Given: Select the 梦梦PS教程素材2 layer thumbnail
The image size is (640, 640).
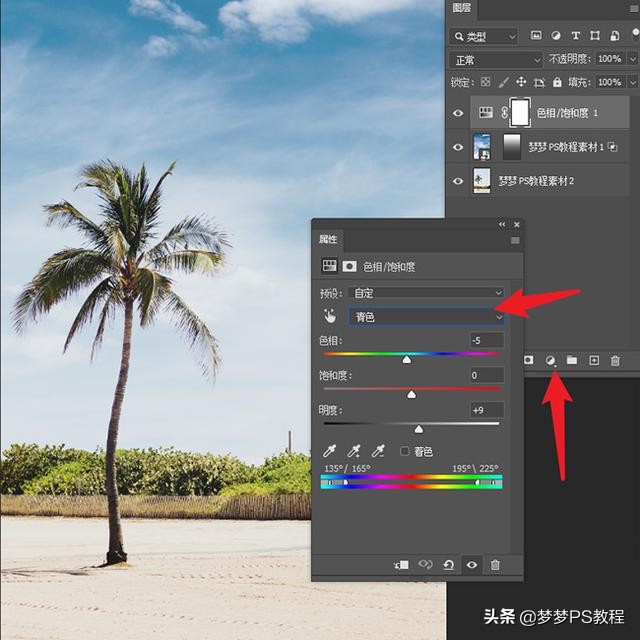Looking at the screenshot, I should (x=482, y=180).
